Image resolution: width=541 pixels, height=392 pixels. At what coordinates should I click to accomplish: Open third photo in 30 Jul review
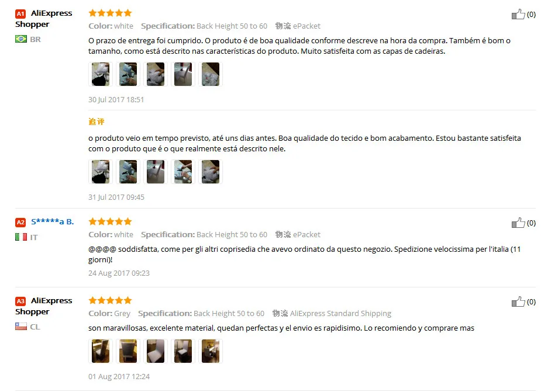tap(156, 74)
